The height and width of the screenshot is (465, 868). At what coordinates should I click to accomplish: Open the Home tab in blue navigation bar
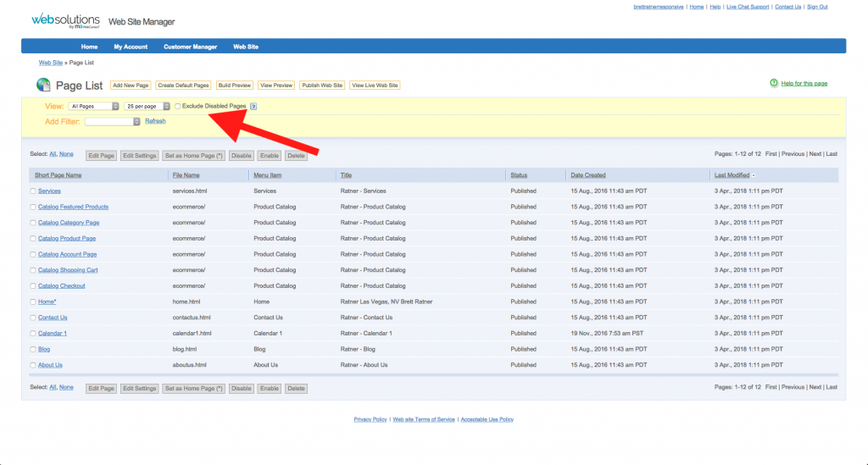click(x=89, y=47)
